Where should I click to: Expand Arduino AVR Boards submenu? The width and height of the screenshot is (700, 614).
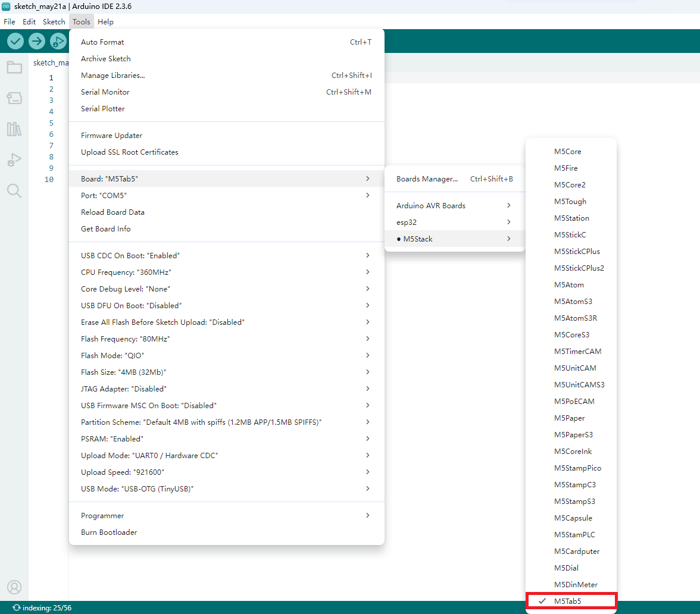[455, 205]
